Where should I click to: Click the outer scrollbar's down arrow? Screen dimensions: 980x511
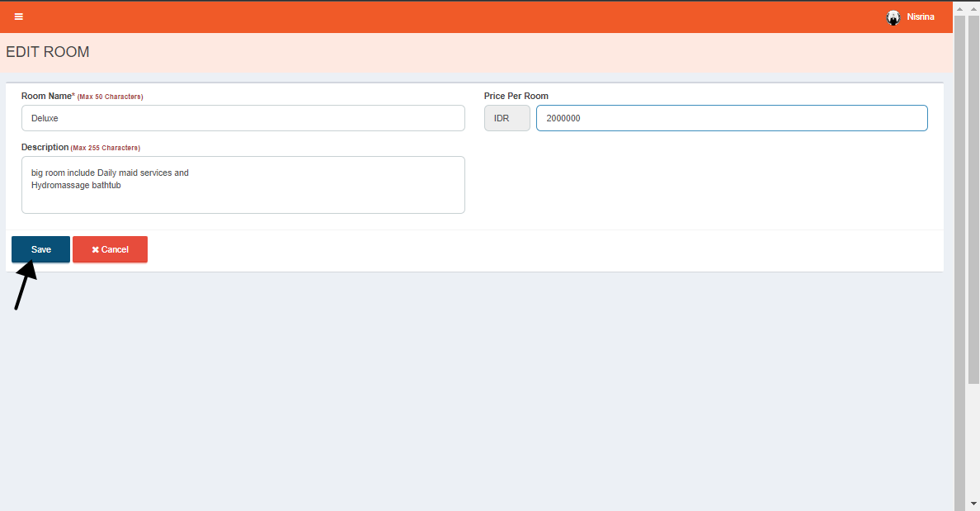point(973,503)
